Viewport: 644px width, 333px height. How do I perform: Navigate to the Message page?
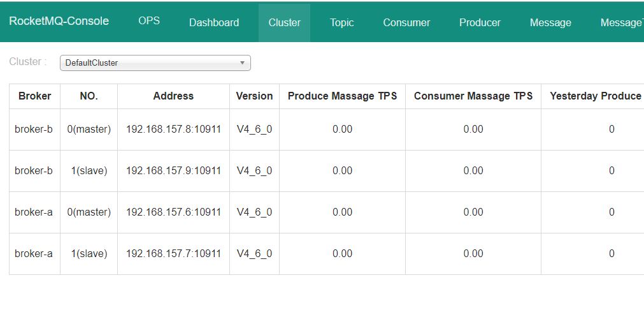(550, 22)
